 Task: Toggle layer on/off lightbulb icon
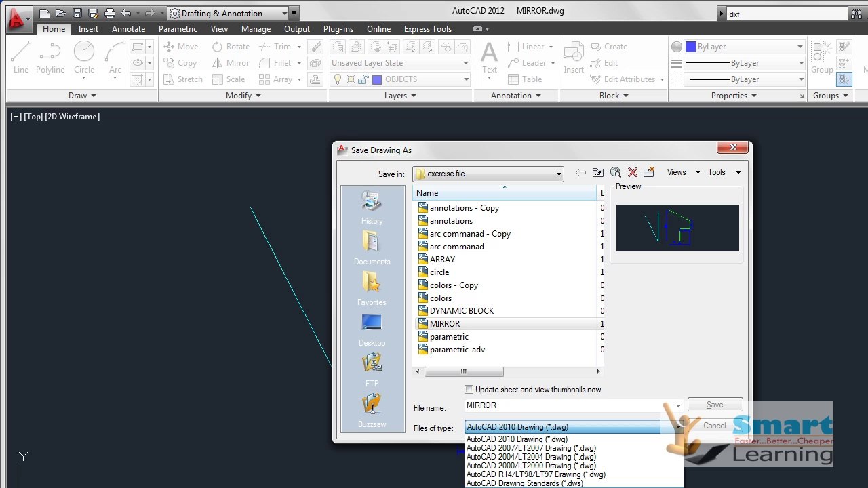(338, 79)
